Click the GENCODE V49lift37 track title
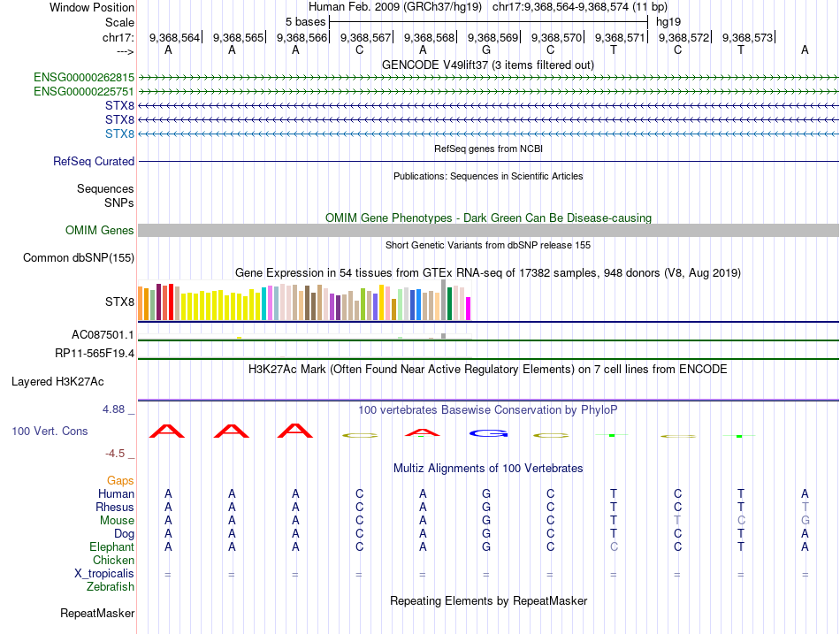The width and height of the screenshot is (840, 634). tap(488, 65)
